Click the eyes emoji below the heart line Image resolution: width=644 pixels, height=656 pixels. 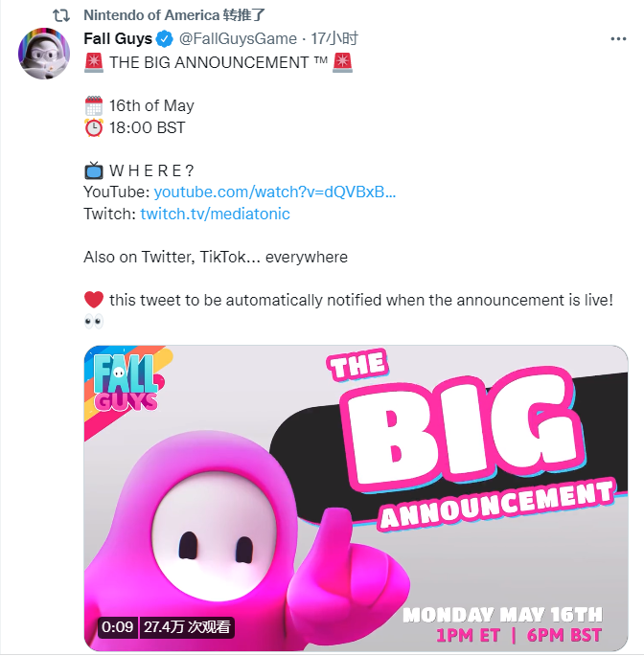tap(94, 322)
